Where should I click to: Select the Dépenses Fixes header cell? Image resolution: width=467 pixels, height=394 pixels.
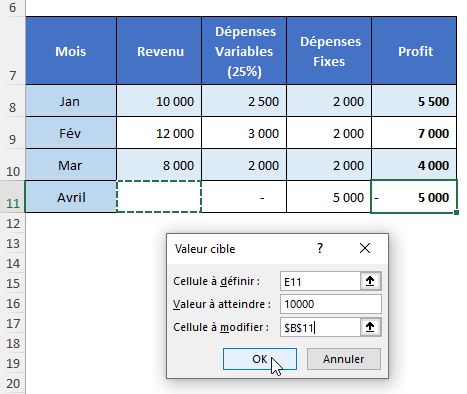tap(329, 51)
